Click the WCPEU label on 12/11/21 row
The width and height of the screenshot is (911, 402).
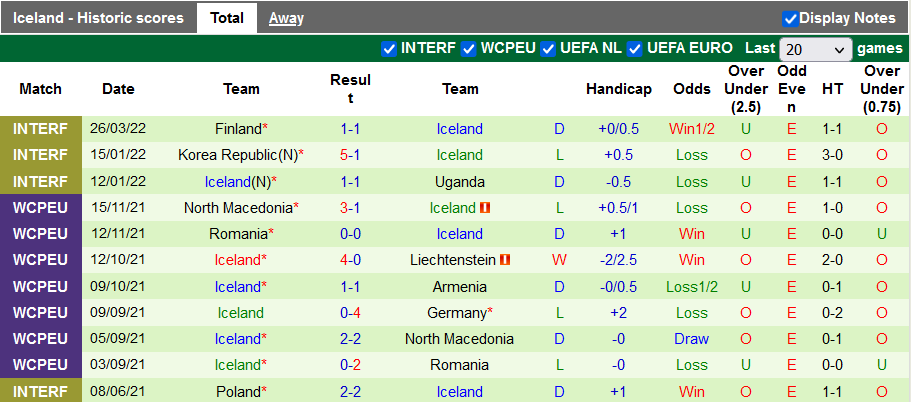(x=41, y=234)
